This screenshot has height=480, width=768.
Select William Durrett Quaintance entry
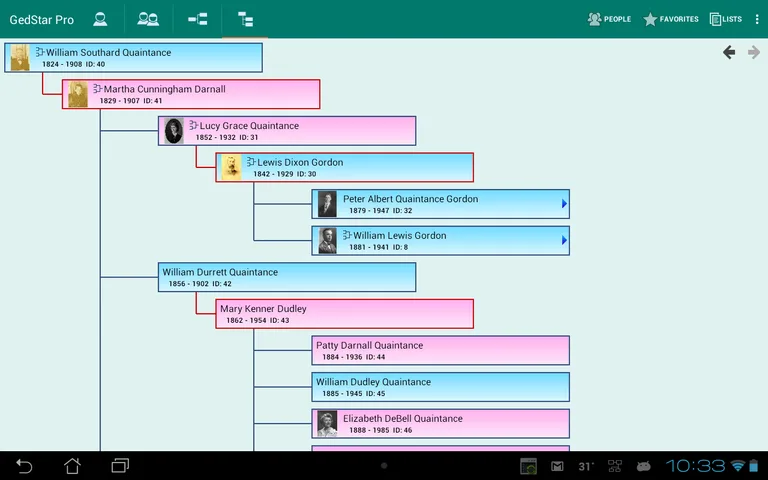[287, 277]
